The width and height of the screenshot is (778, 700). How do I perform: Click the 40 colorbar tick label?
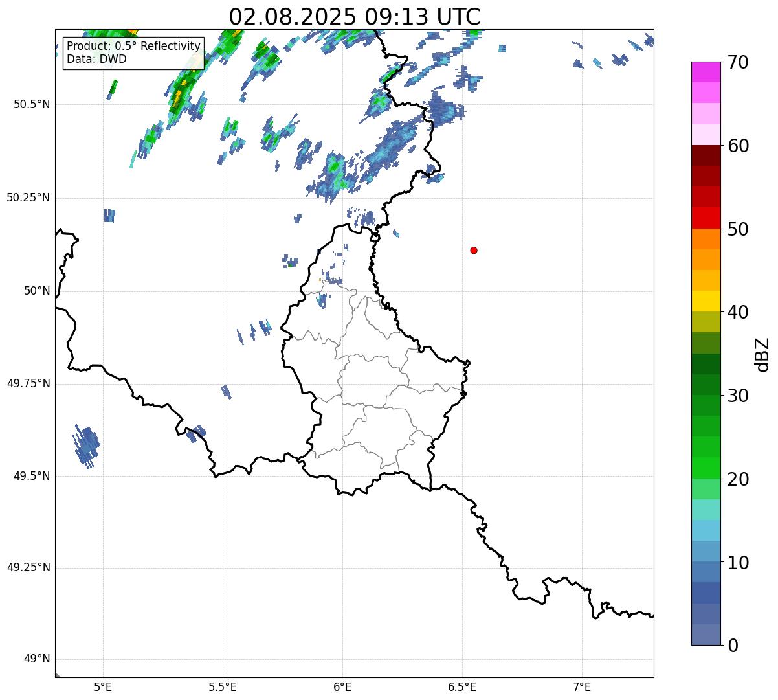point(738,312)
